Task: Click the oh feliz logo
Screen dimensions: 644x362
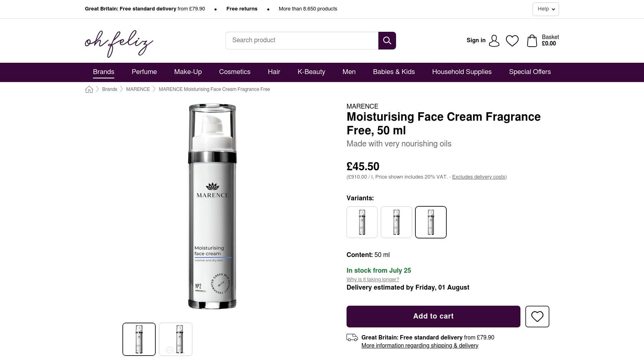Action: 119,43
